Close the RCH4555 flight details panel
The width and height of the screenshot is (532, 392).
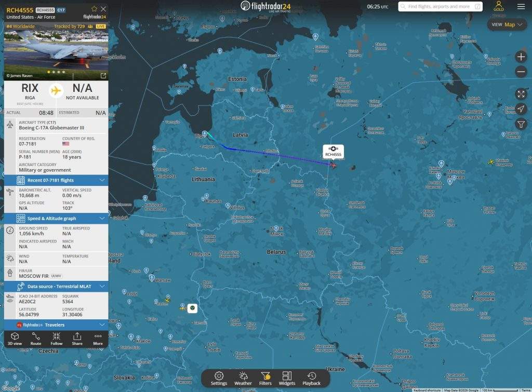(x=103, y=9)
